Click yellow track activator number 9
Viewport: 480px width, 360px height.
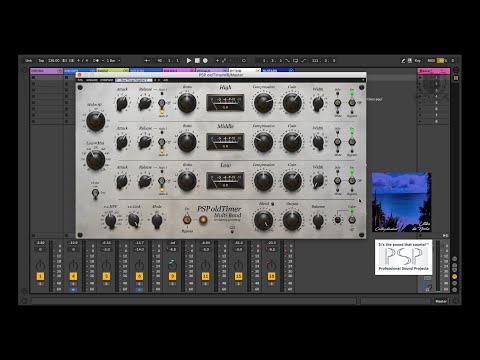click(172, 276)
